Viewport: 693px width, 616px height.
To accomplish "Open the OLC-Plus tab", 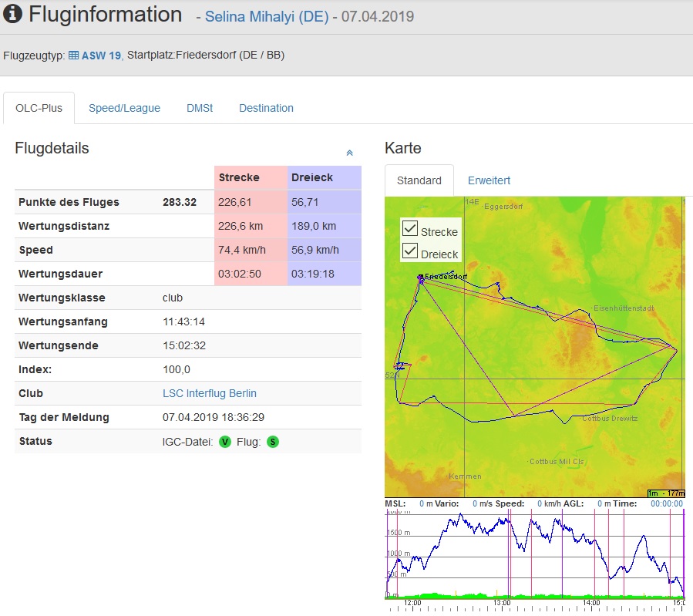I will click(39, 108).
